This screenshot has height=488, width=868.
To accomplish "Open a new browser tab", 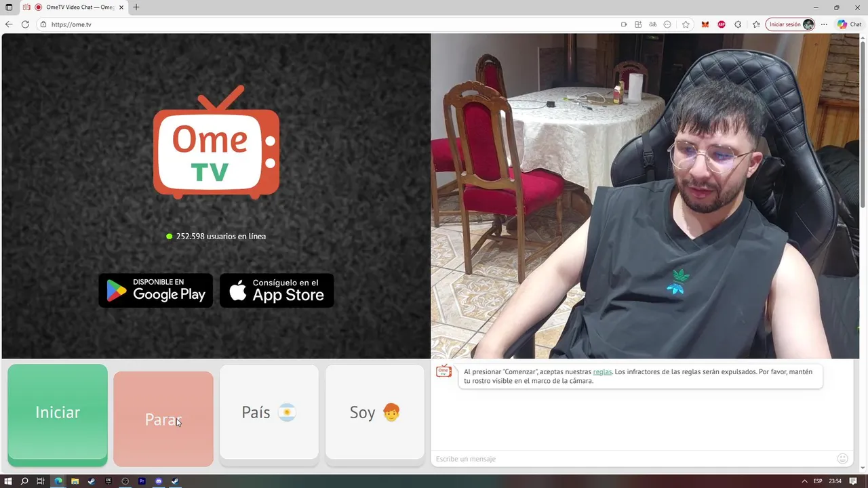I will coord(136,7).
